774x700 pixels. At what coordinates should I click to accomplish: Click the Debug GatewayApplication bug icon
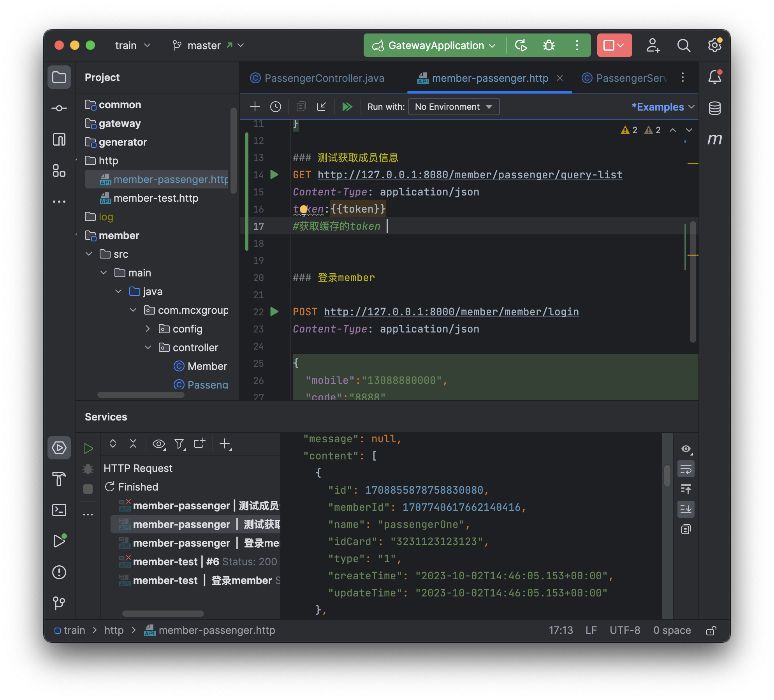pos(549,46)
